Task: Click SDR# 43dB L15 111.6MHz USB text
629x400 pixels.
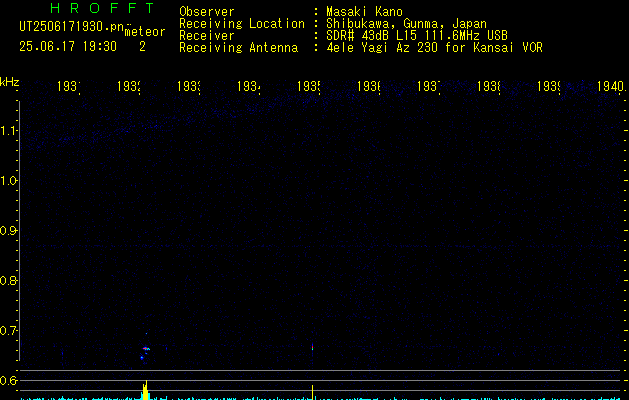Action: coord(417,36)
